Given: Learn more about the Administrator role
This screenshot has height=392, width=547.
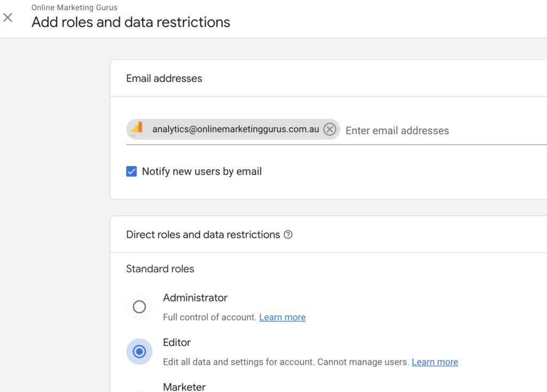Looking at the screenshot, I should pyautogui.click(x=282, y=317).
